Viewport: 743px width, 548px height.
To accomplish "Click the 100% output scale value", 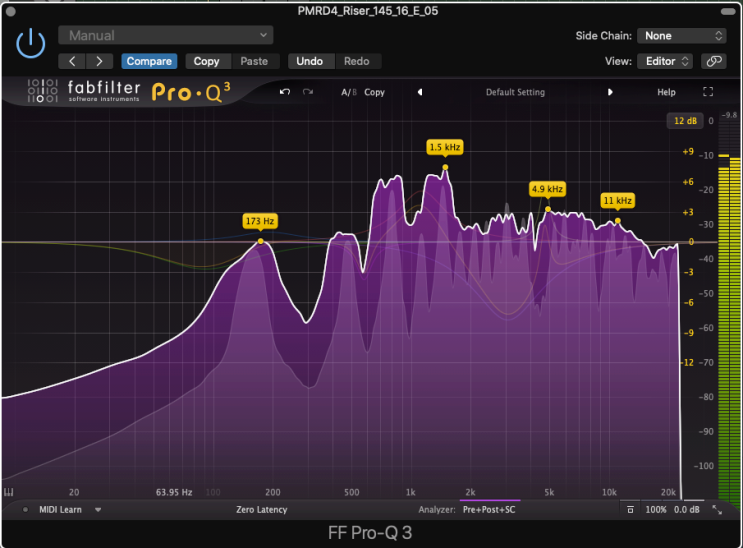I will click(x=656, y=510).
